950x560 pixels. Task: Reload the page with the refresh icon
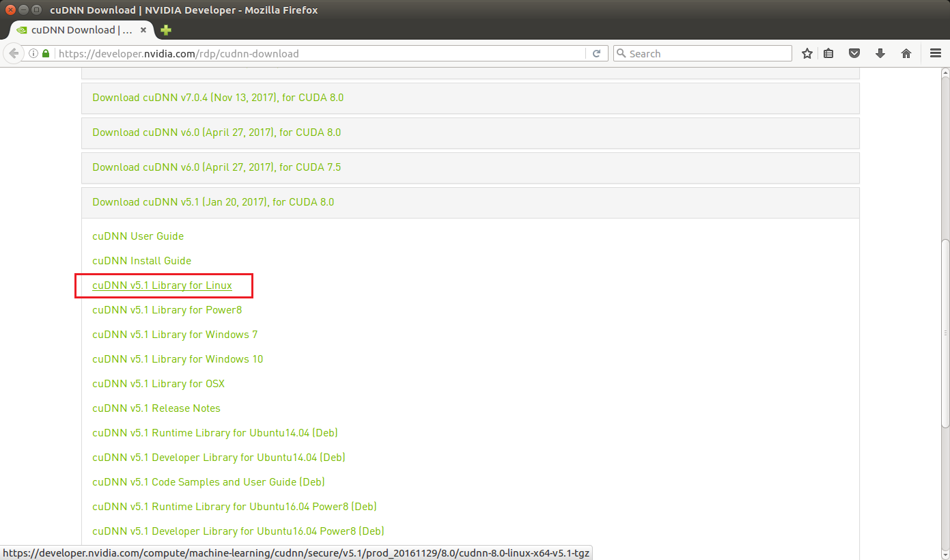pyautogui.click(x=596, y=53)
